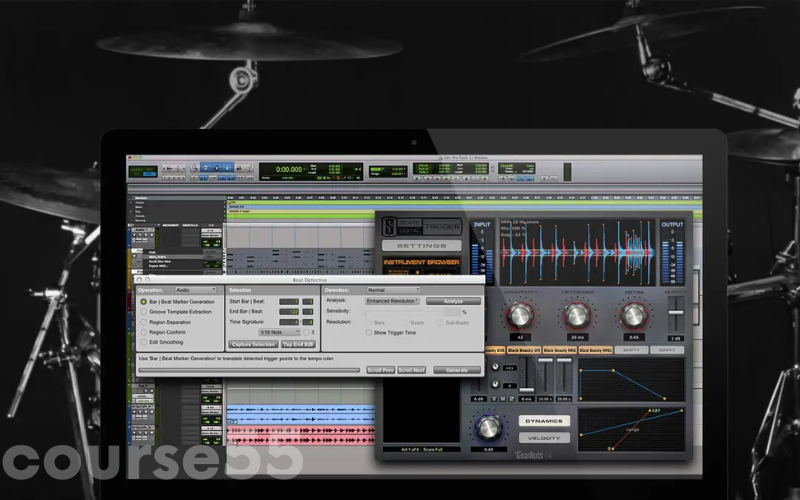Click the upper small knob beside faders
The image size is (800, 500).
point(495,367)
